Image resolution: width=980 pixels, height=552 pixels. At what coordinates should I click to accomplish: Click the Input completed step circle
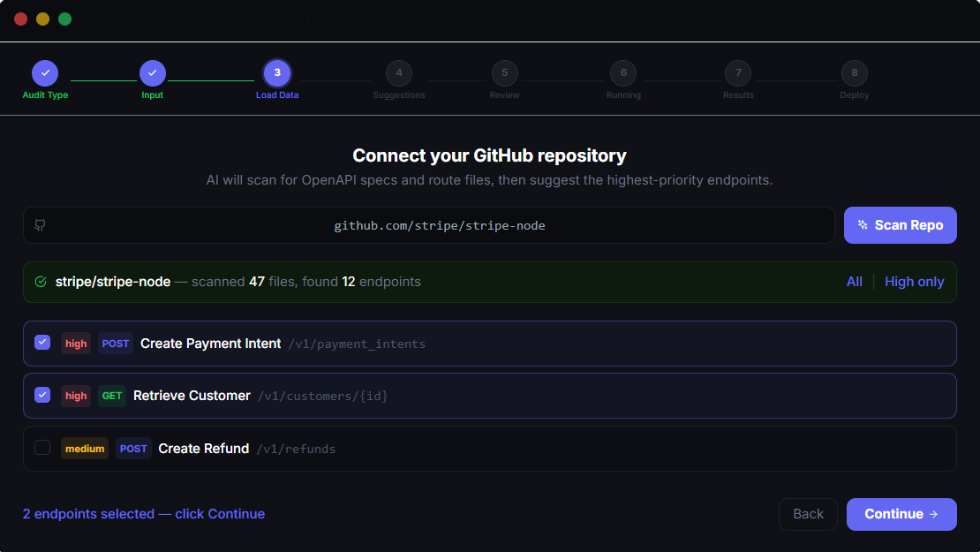(153, 73)
